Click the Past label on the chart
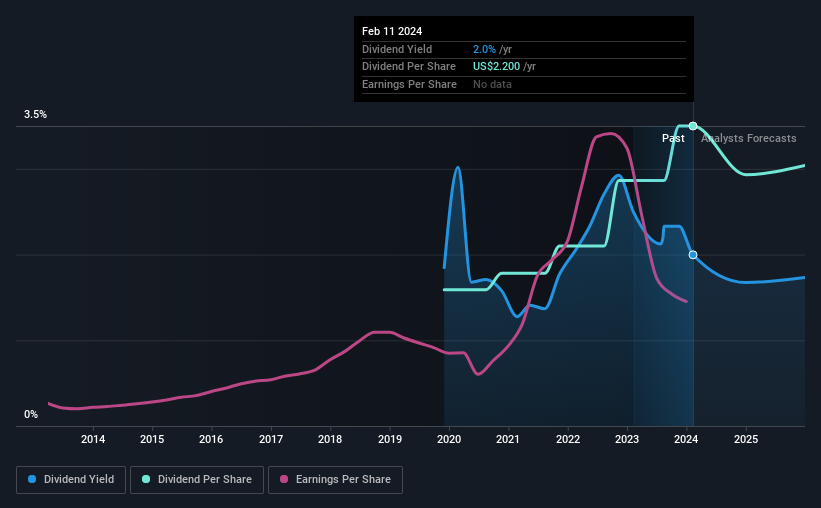This screenshot has height=508, width=821. pos(673,138)
